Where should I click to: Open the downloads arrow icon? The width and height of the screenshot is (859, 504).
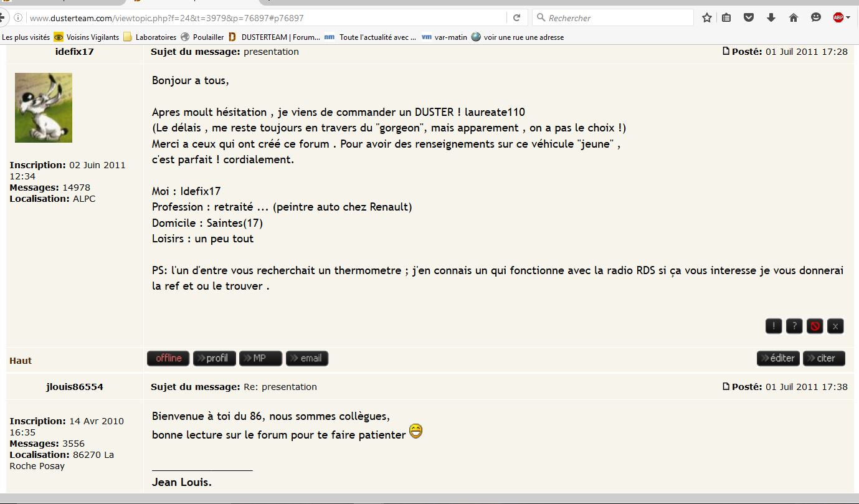pos(771,18)
